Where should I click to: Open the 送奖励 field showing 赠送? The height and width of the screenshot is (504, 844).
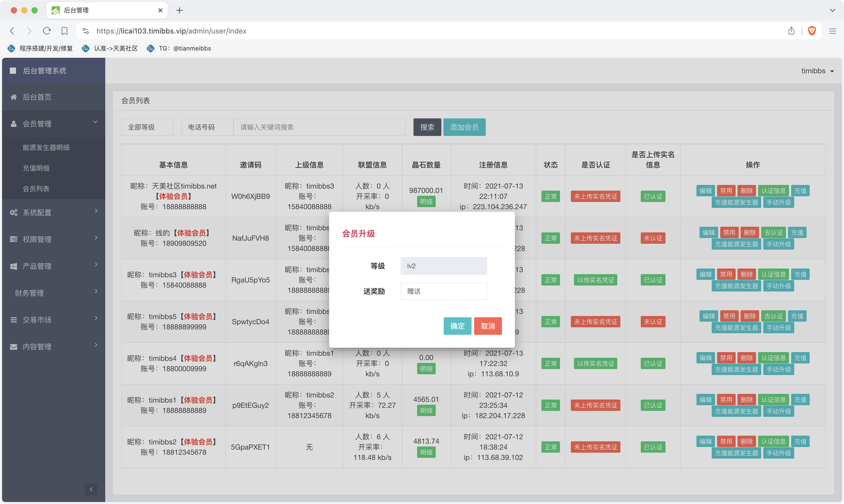[x=444, y=291]
